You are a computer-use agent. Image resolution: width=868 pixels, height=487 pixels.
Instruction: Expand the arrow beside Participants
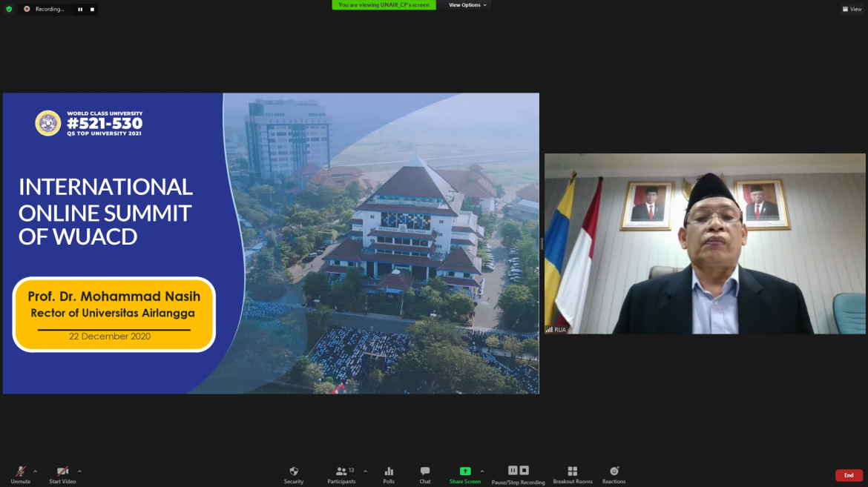click(365, 471)
